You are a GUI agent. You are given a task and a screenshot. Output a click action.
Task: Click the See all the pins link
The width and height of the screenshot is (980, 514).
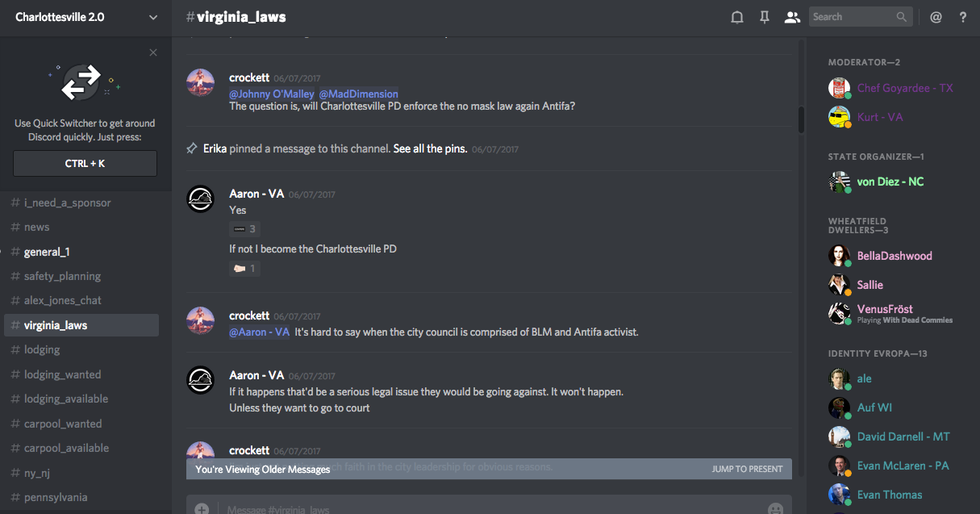pos(430,149)
